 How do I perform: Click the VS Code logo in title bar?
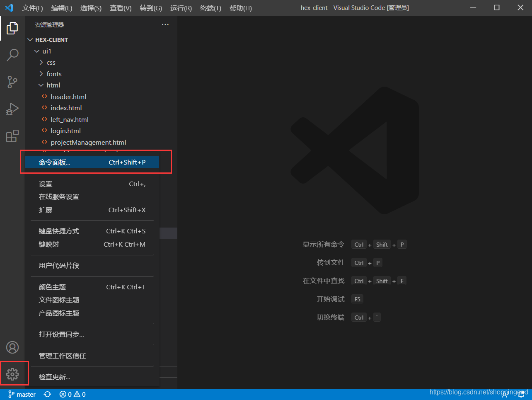9,8
